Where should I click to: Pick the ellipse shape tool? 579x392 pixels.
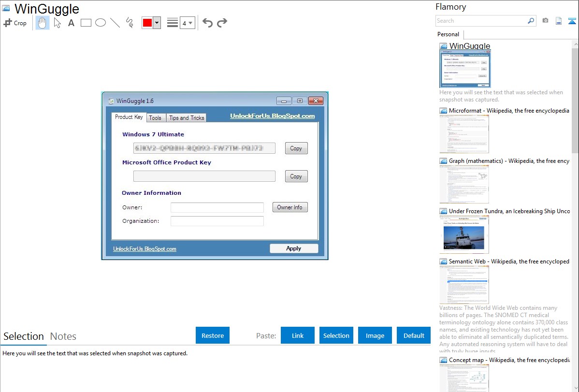tap(101, 23)
